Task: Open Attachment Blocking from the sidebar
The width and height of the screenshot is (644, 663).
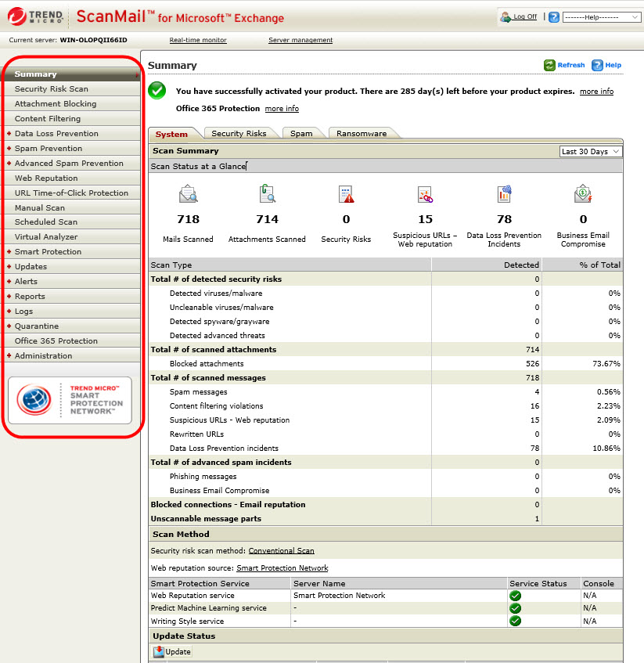Action: click(56, 104)
